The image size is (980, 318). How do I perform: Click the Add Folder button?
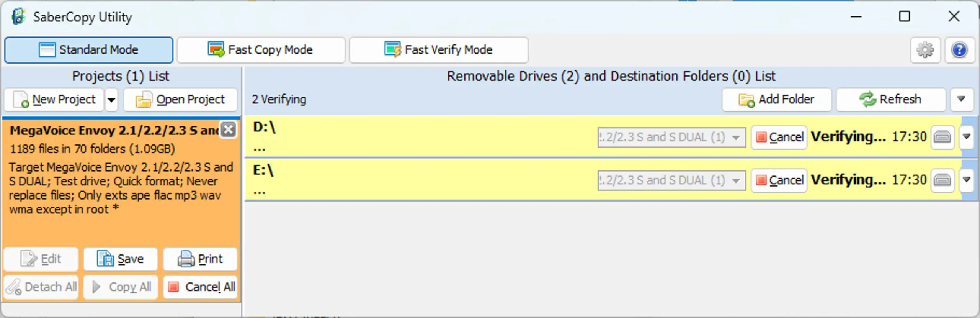[777, 100]
